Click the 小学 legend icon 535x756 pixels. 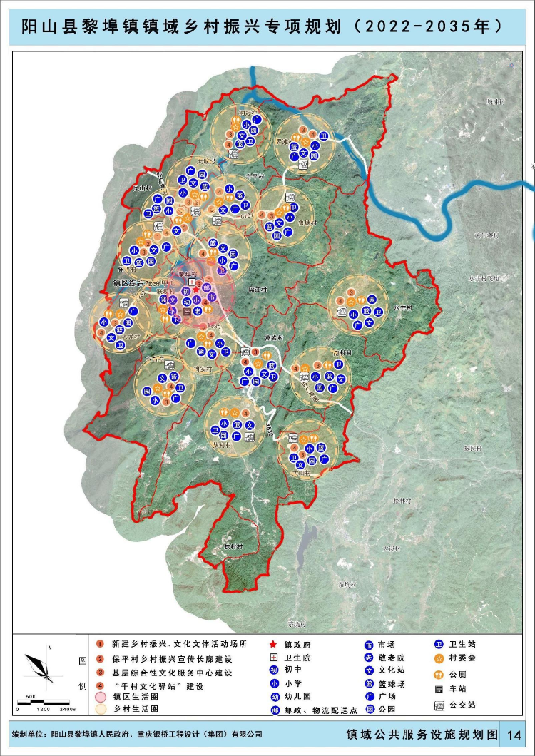point(273,684)
